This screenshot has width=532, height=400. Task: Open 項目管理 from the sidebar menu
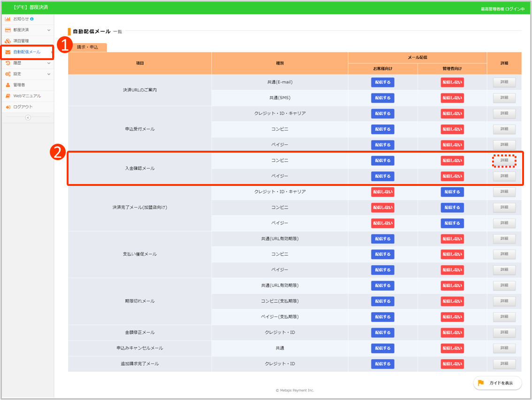21,41
